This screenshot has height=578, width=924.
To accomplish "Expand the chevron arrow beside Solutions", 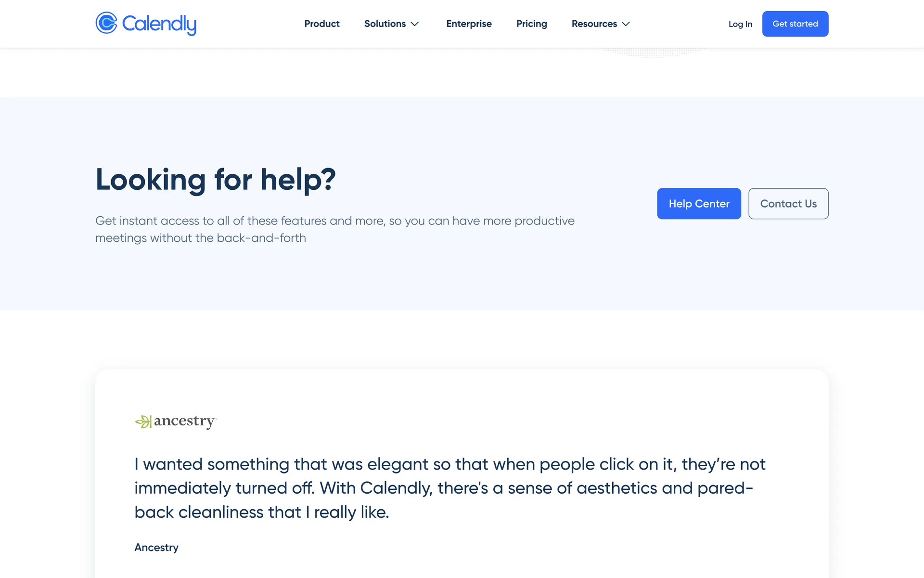I will 415,24.
